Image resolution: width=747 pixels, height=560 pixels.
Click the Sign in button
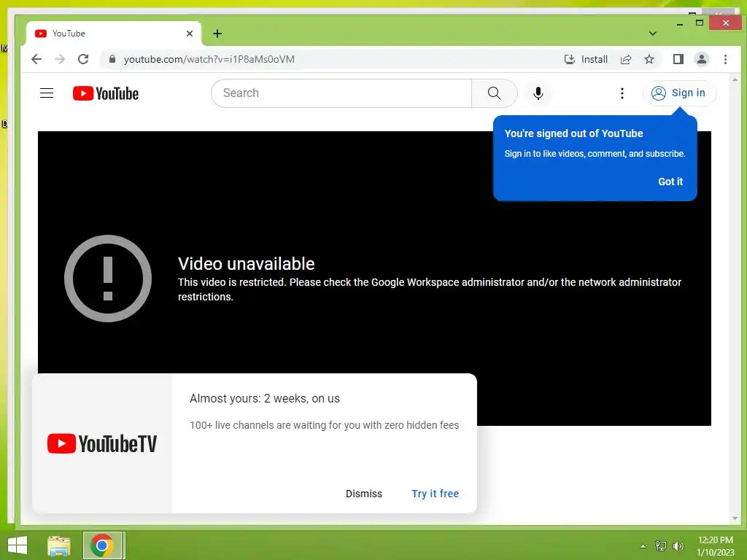click(679, 93)
